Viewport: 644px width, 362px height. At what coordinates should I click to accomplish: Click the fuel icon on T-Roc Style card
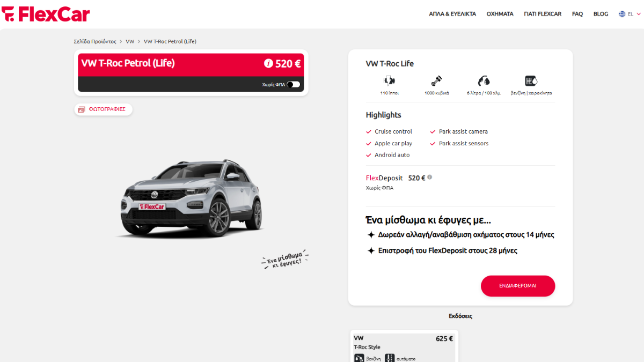coord(359,358)
